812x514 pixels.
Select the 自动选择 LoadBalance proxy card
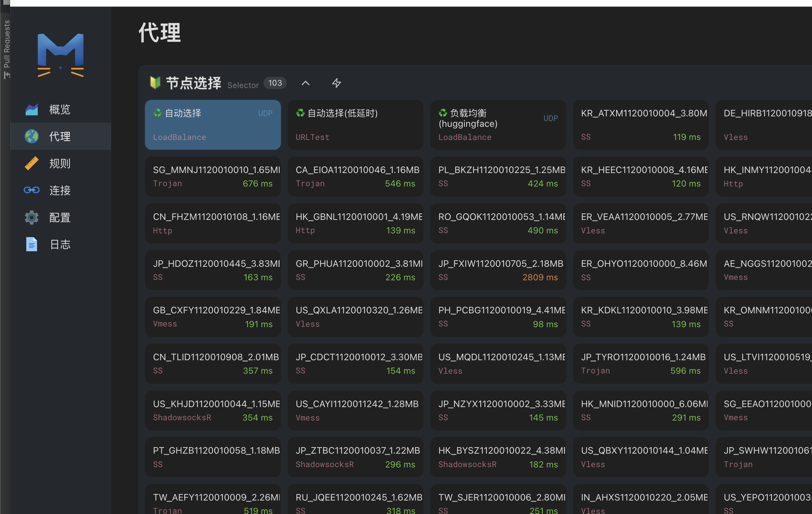(x=213, y=124)
